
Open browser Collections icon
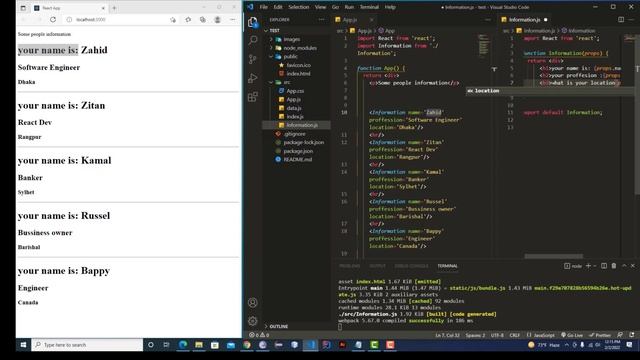coord(202,19)
